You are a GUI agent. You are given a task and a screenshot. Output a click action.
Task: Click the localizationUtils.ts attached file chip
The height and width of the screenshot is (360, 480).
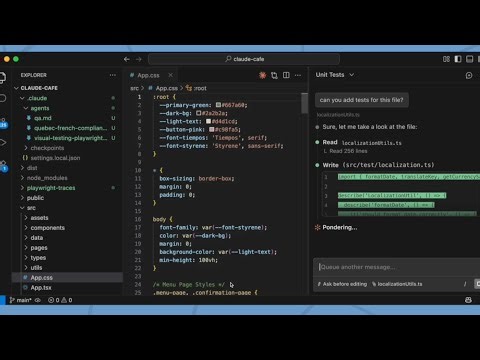tap(397, 284)
